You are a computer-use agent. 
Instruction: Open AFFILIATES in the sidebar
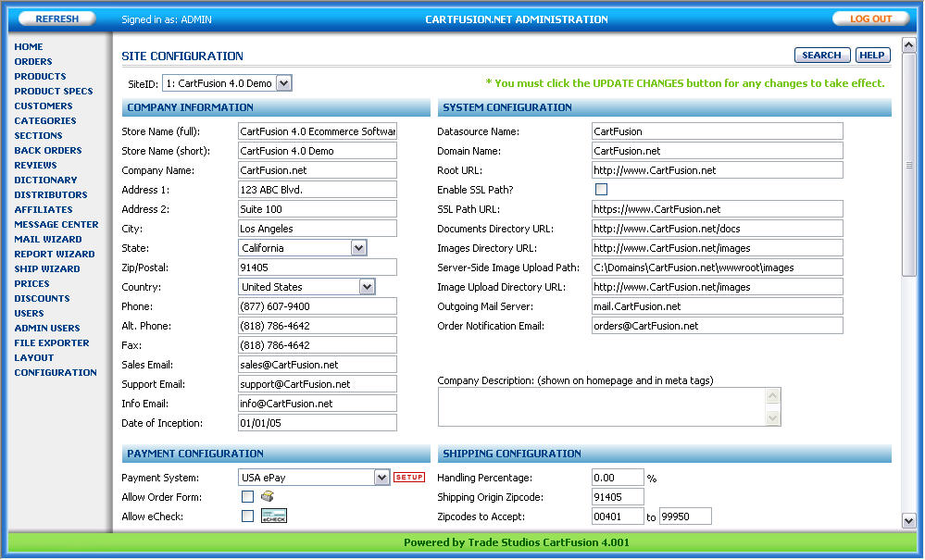(44, 209)
